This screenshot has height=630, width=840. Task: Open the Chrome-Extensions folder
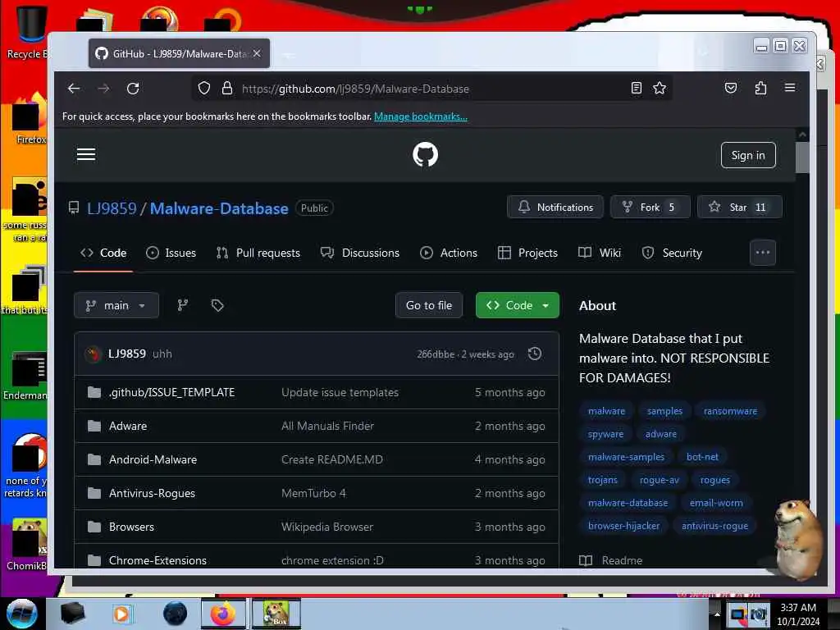click(157, 560)
